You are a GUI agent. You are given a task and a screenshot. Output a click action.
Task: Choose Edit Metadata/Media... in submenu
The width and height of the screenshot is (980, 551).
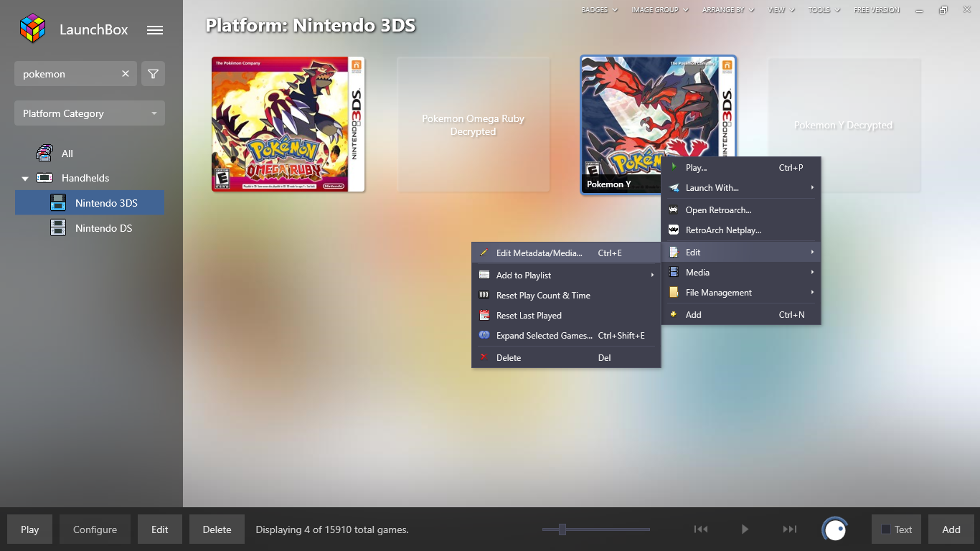[x=566, y=253]
